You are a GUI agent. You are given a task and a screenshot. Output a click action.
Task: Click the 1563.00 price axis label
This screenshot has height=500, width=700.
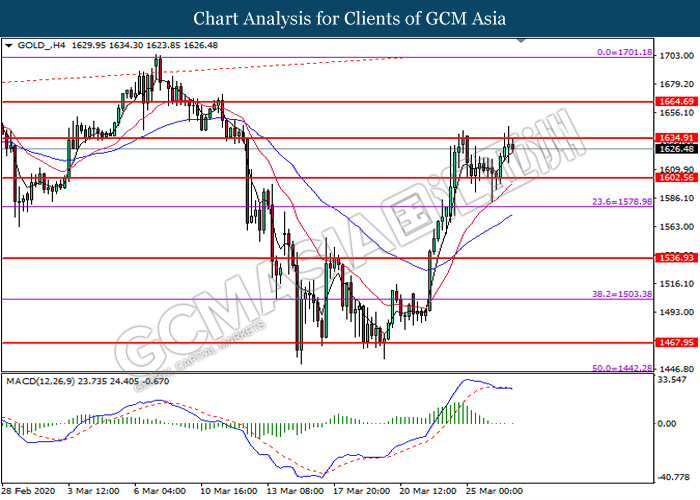pyautogui.click(x=677, y=227)
